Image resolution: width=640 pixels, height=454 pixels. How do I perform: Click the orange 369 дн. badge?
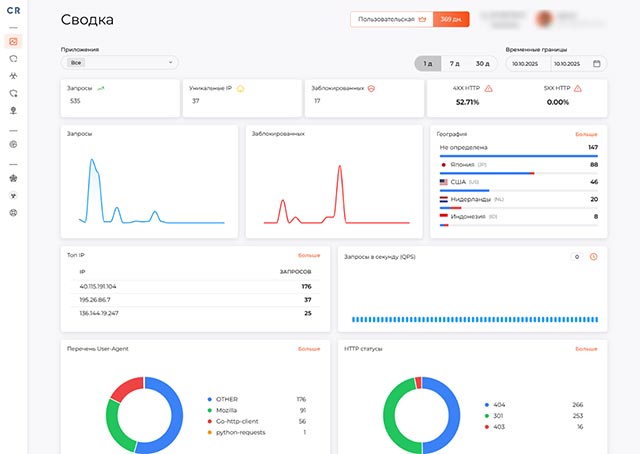pyautogui.click(x=450, y=19)
